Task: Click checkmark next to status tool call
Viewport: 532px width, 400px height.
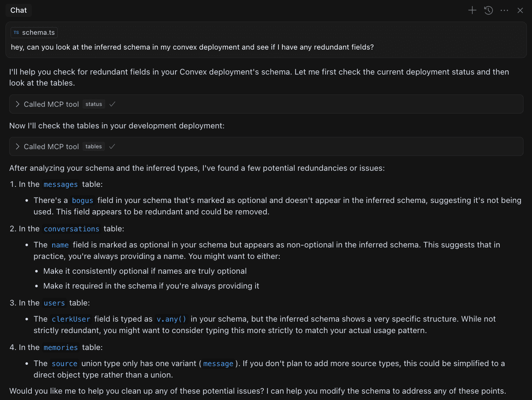Action: 112,104
